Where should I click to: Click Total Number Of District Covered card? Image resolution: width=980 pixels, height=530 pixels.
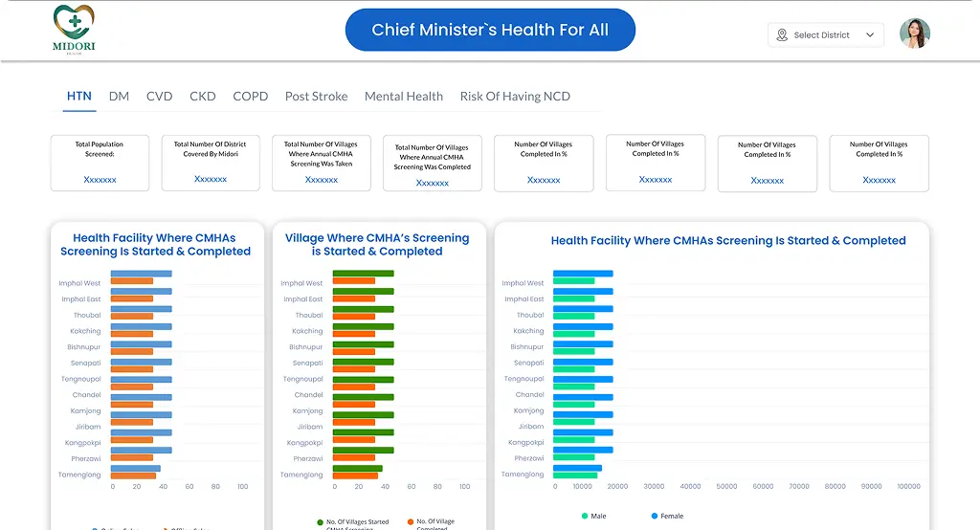coord(211,163)
